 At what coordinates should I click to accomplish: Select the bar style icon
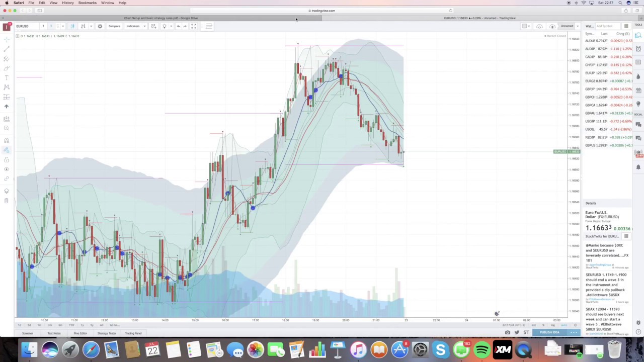click(83, 26)
